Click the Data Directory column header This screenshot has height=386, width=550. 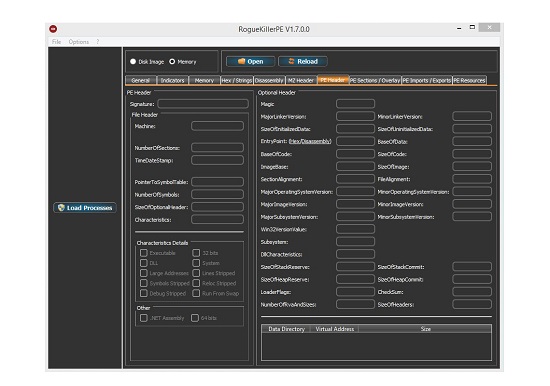(286, 329)
